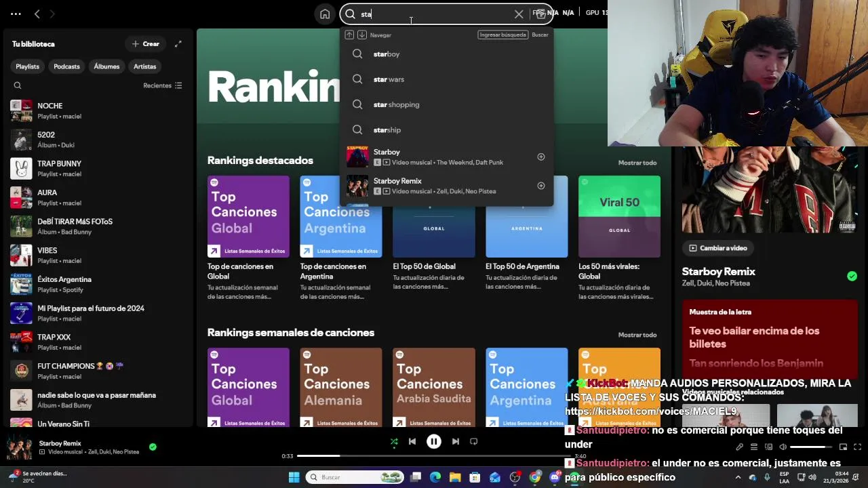Toggle shuffle in the player controls
The width and height of the screenshot is (868, 488).
tap(394, 442)
